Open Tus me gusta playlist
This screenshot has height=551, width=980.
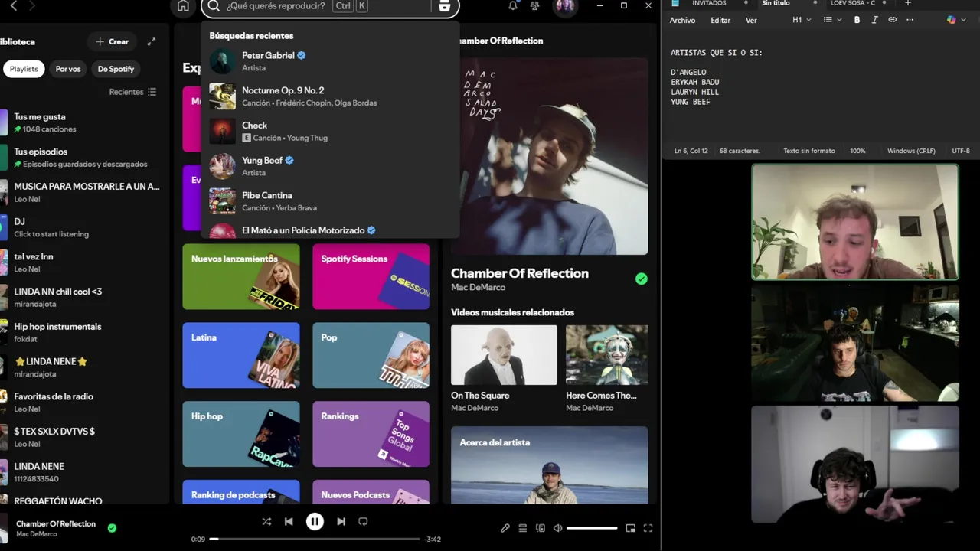click(80, 122)
